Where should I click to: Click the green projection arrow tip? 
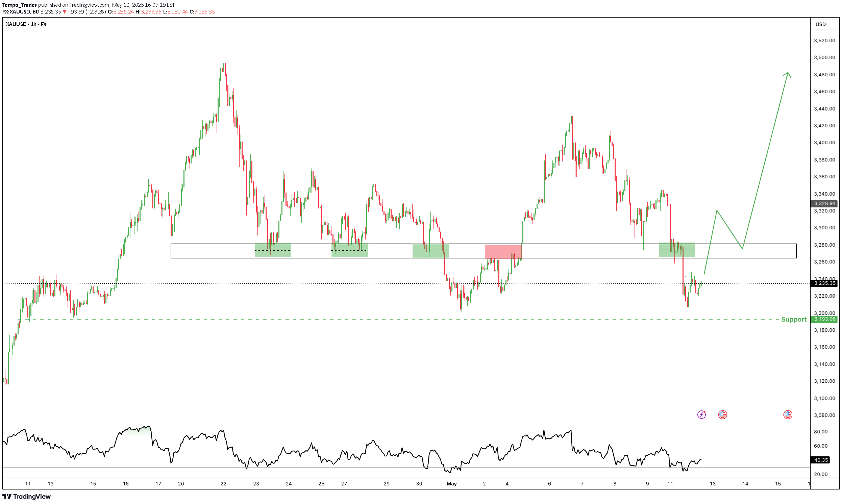click(x=788, y=73)
